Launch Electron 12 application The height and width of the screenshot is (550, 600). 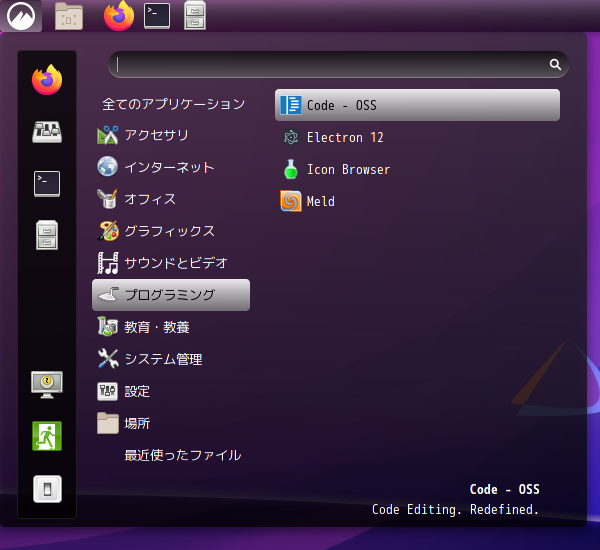[x=417, y=137]
